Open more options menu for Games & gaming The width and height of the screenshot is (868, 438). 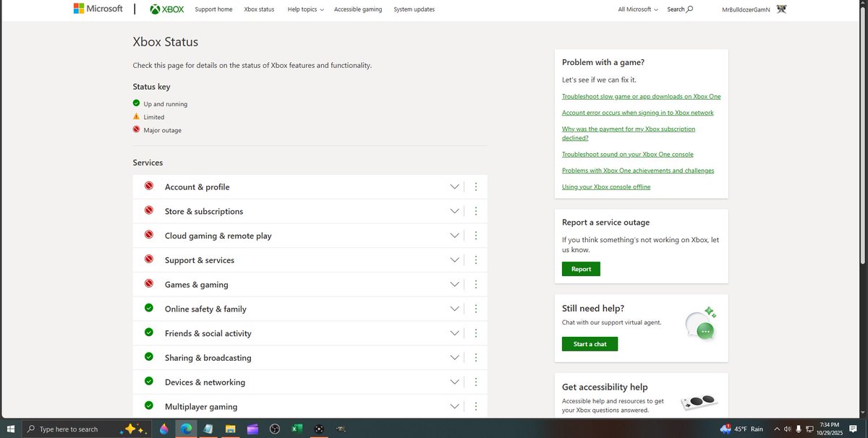(476, 284)
